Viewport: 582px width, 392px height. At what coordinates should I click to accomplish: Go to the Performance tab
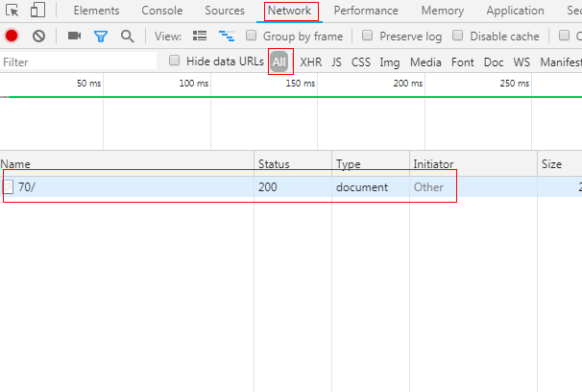pyautogui.click(x=366, y=11)
